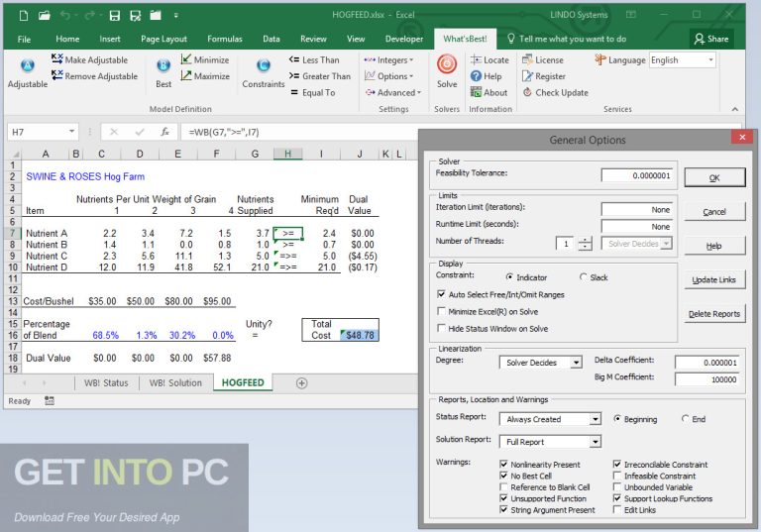Click the Feasibility Tolerance field

pos(637,175)
